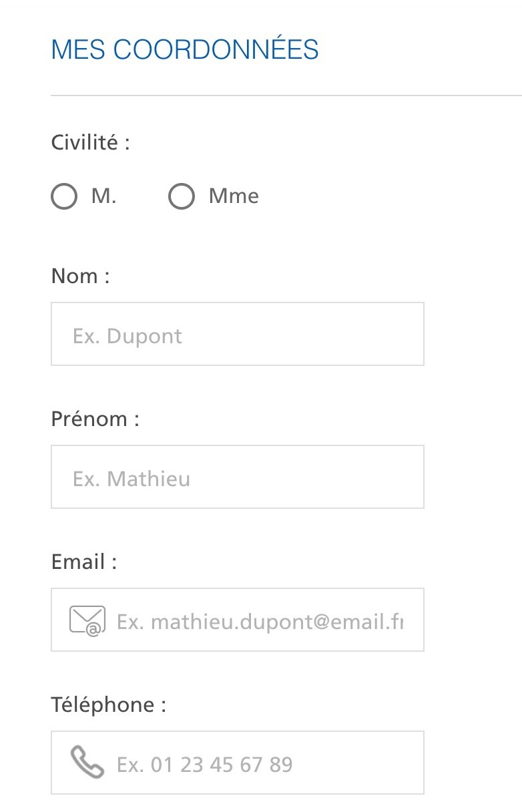Click the "Nom :" field label
The height and width of the screenshot is (812, 522).
coord(80,276)
